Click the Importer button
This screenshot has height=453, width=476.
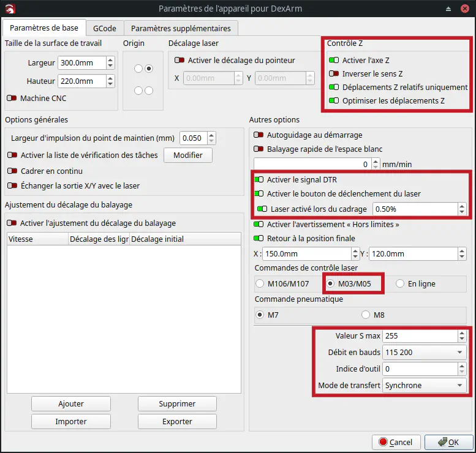pyautogui.click(x=71, y=421)
